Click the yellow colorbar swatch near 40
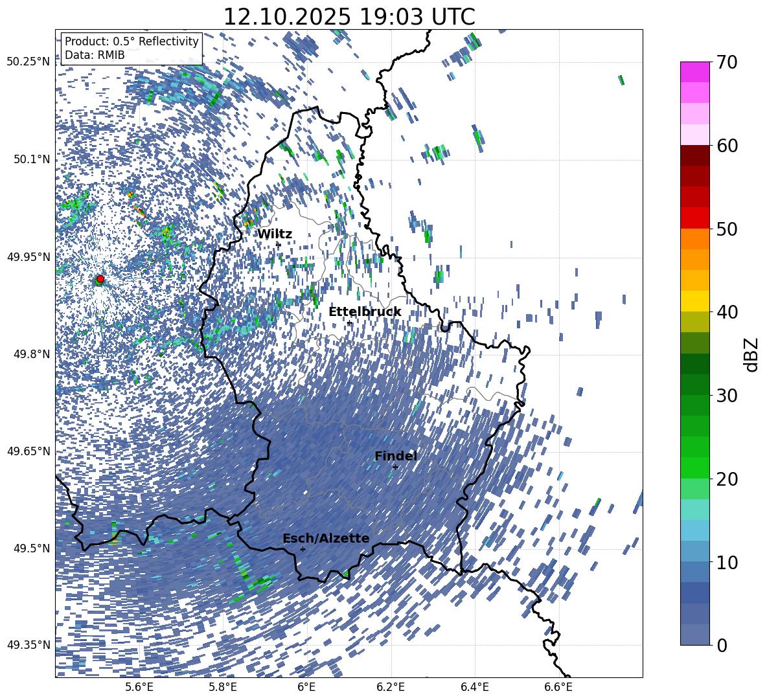The width and height of the screenshot is (767, 700). (x=694, y=301)
